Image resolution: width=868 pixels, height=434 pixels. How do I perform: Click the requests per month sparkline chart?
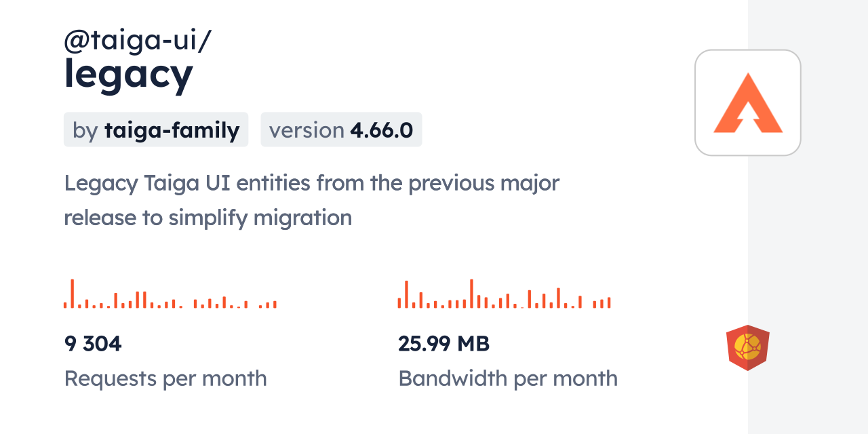pos(170,295)
